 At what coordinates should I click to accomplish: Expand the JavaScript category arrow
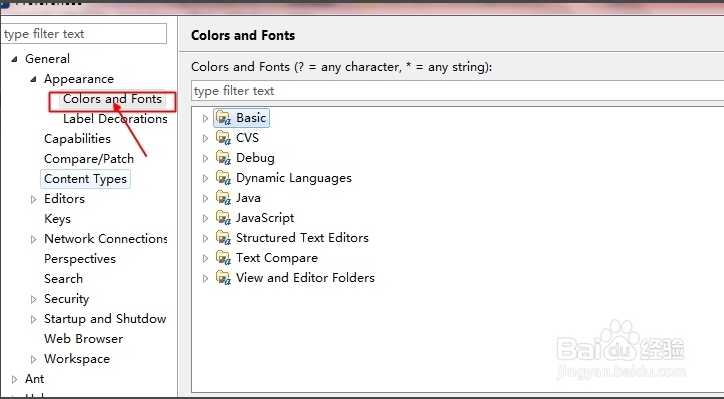tap(205, 218)
